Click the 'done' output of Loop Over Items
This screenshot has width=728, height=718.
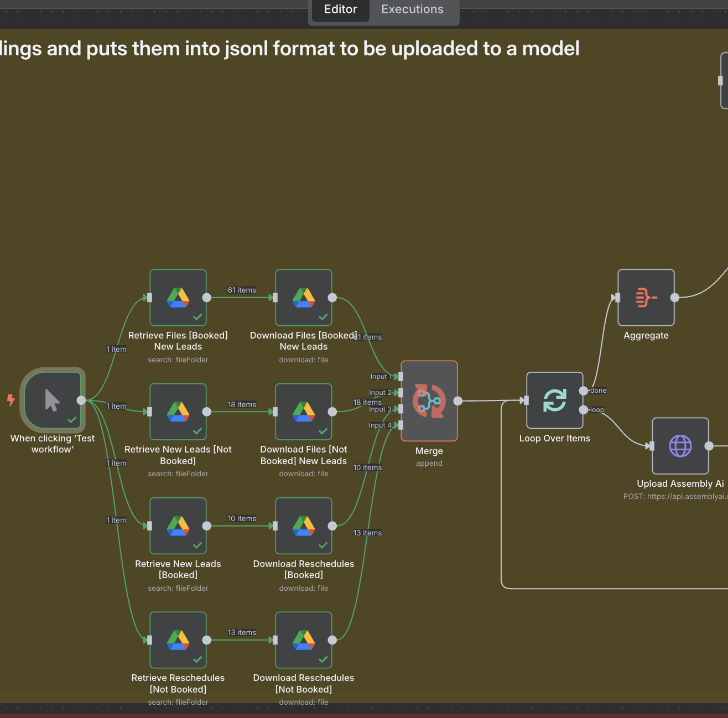pos(583,391)
